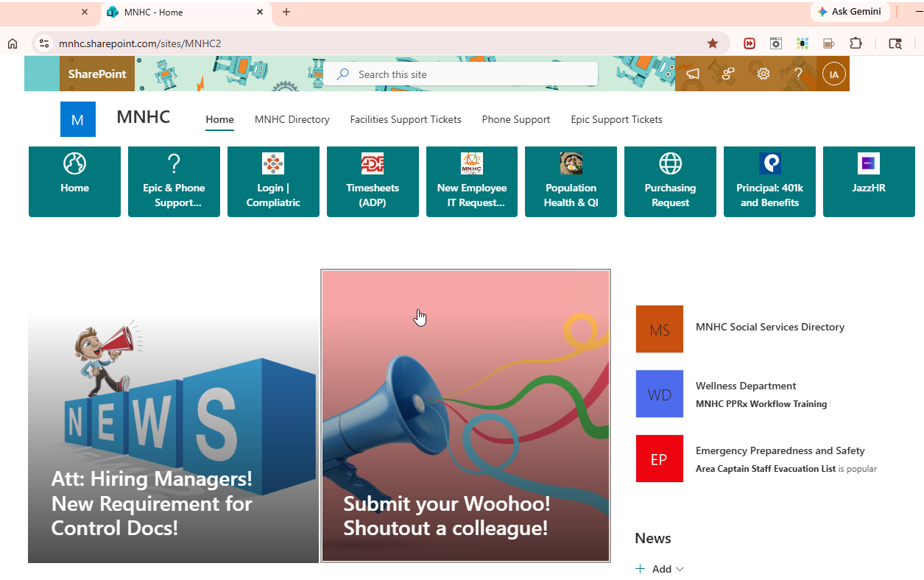Toggle the bookmark star in address bar

tap(713, 43)
